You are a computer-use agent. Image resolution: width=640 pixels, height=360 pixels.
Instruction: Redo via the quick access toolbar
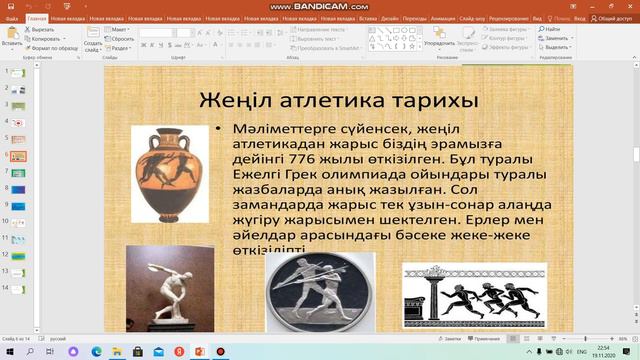pyautogui.click(x=48, y=6)
